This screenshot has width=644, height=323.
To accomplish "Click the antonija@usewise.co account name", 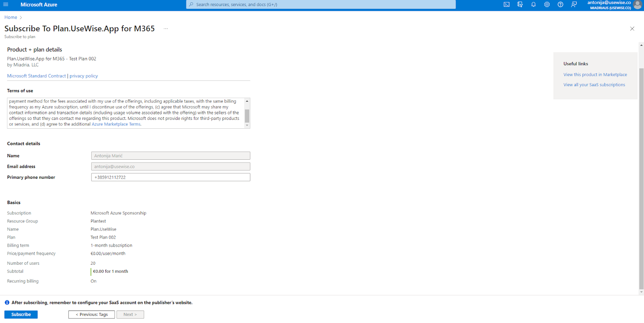I will point(609,2).
